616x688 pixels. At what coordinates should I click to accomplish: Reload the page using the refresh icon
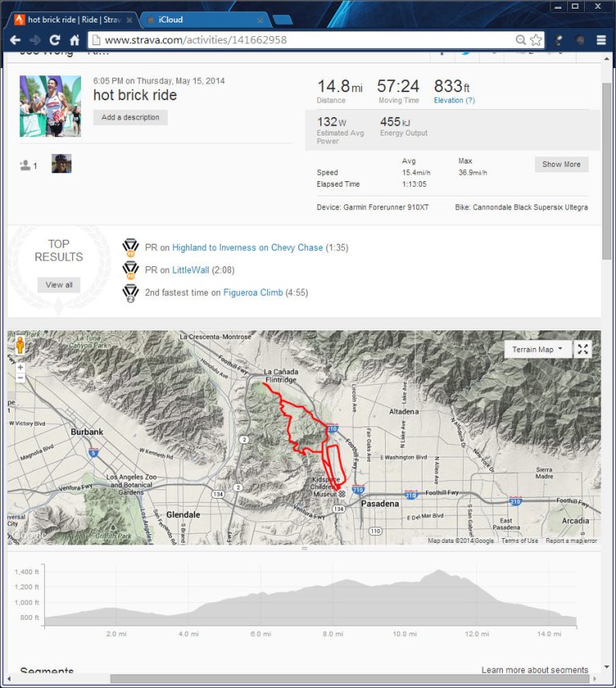(x=53, y=39)
